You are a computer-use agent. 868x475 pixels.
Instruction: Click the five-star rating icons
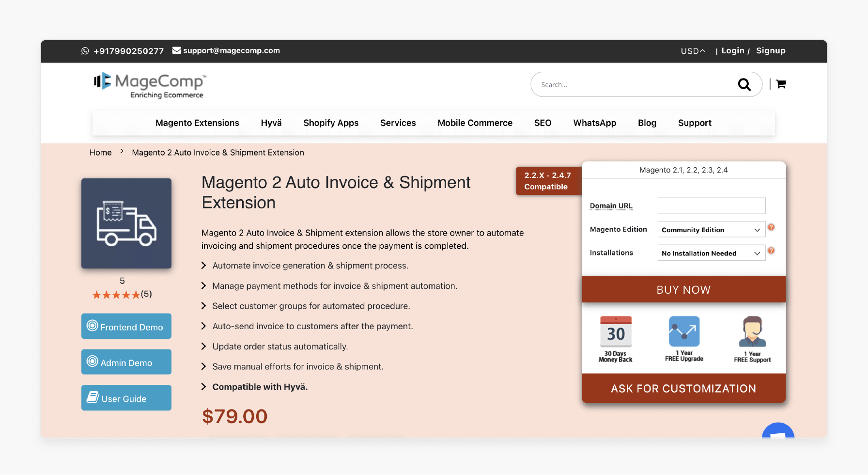tap(116, 295)
